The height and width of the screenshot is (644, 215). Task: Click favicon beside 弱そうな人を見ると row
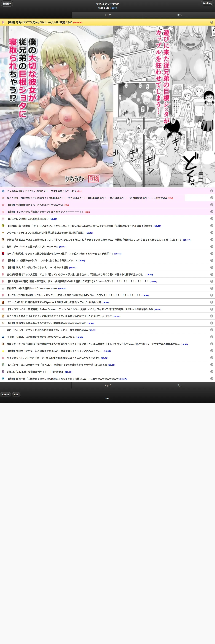(x=3, y=316)
